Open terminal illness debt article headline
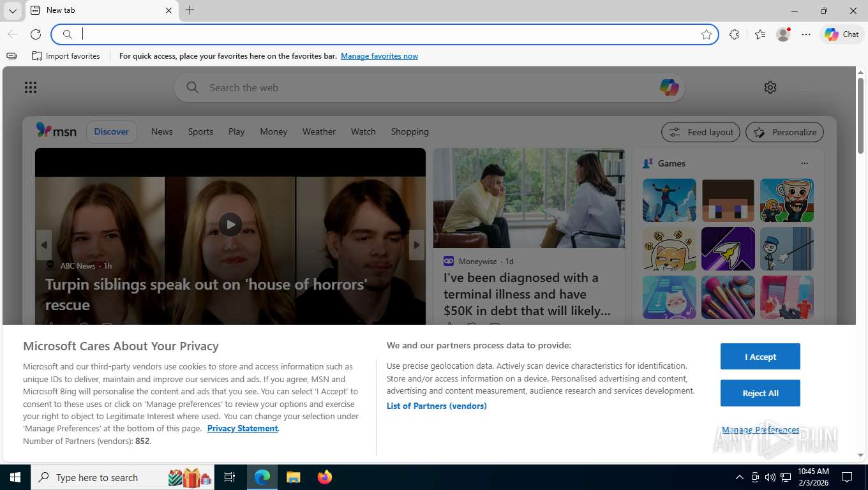This screenshot has width=868, height=490. tap(527, 294)
